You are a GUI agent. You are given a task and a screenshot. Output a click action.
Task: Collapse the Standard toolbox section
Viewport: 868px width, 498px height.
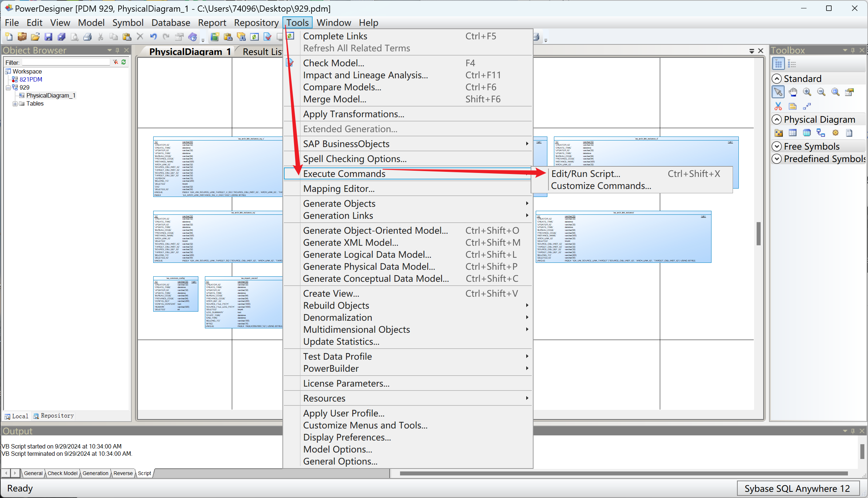coord(777,79)
